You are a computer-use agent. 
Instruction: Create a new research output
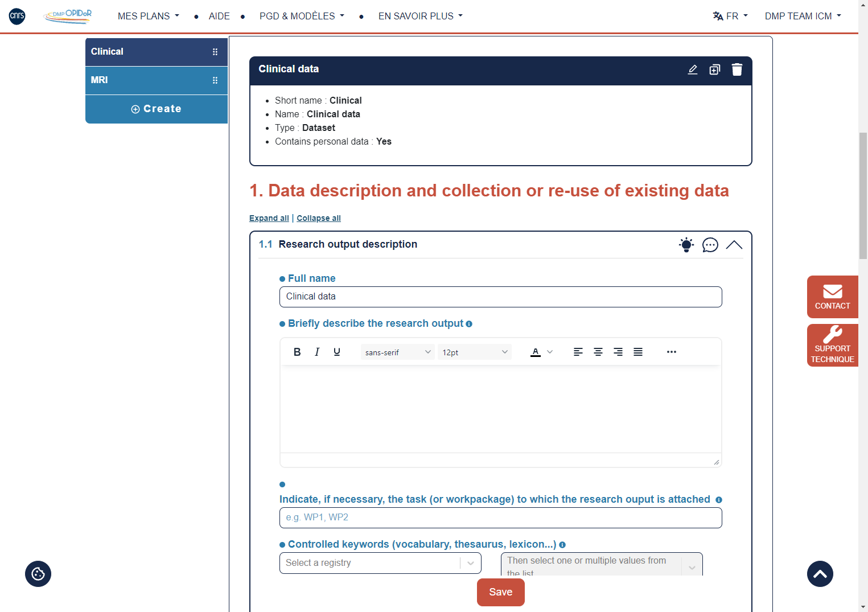coord(157,109)
